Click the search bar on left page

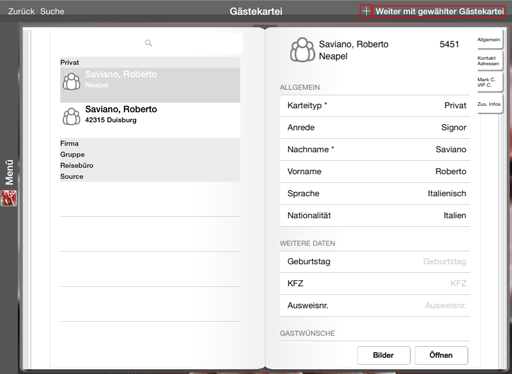pyautogui.click(x=147, y=43)
